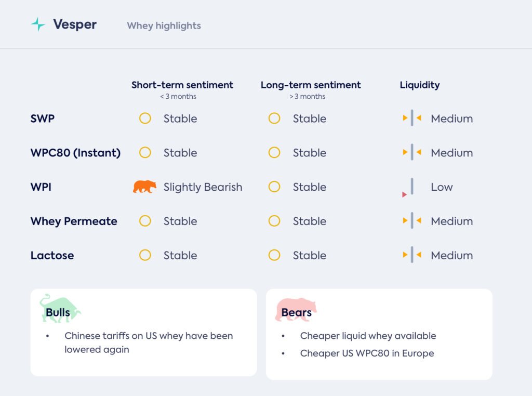The height and width of the screenshot is (396, 532).
Task: Click the Liquidity column header
Action: 419,85
